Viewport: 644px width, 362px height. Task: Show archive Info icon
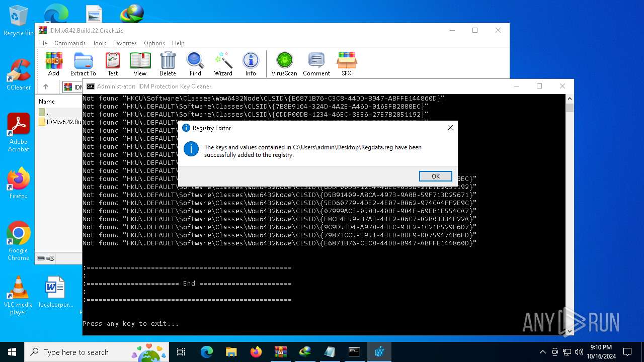click(251, 64)
